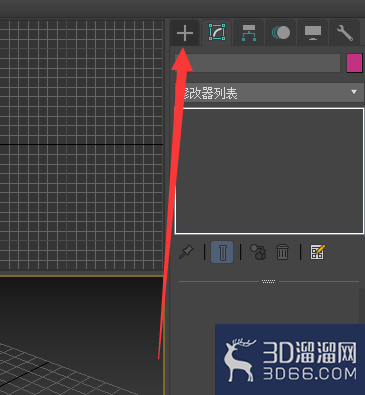365x395 pixels.
Task: Click inside the empty modifier stack list
Action: coord(269,171)
